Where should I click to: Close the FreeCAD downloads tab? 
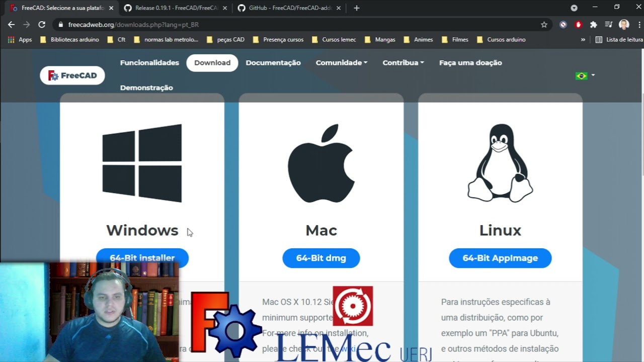(111, 8)
